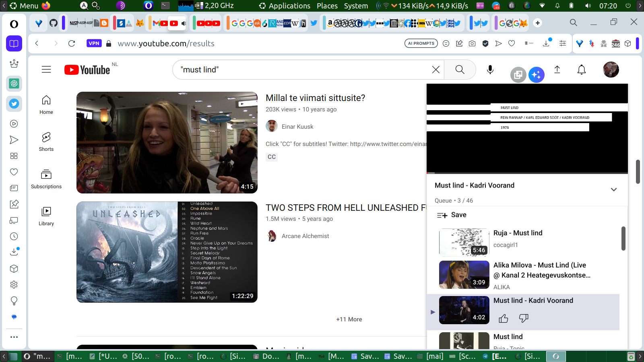Click the Opera logo menu button
Screen dimensions: 644x362
pos(14,24)
